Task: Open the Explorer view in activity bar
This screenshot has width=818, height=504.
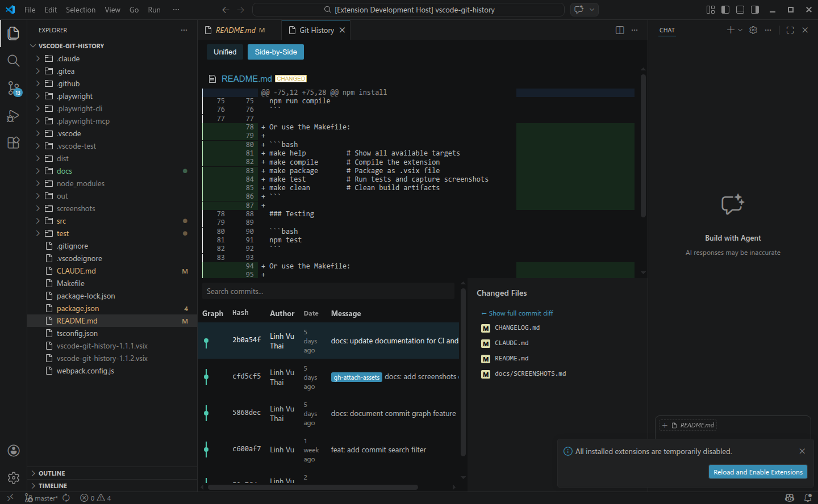Action: point(14,33)
